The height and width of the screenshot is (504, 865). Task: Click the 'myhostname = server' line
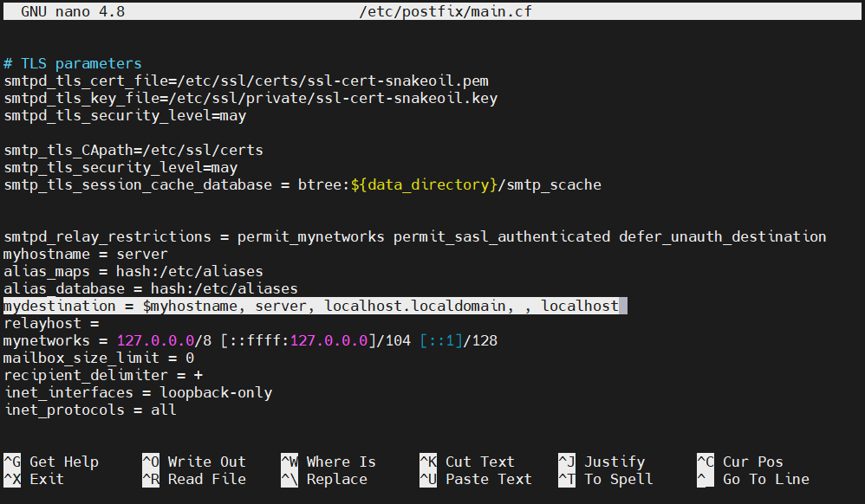coord(86,255)
